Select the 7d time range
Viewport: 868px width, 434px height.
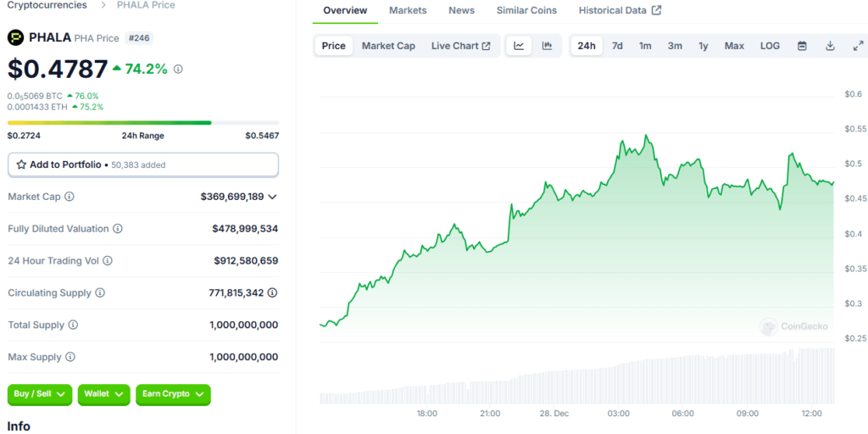(617, 46)
